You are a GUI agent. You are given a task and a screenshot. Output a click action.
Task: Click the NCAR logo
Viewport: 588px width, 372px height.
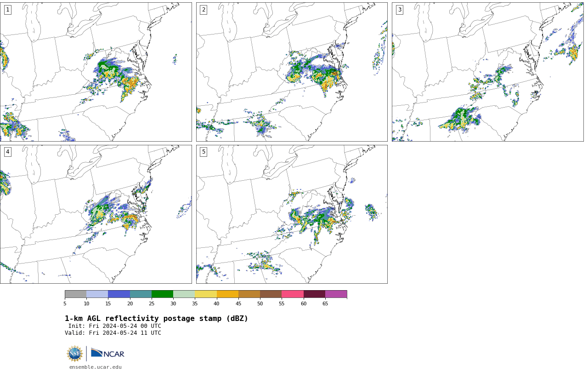[107, 353]
